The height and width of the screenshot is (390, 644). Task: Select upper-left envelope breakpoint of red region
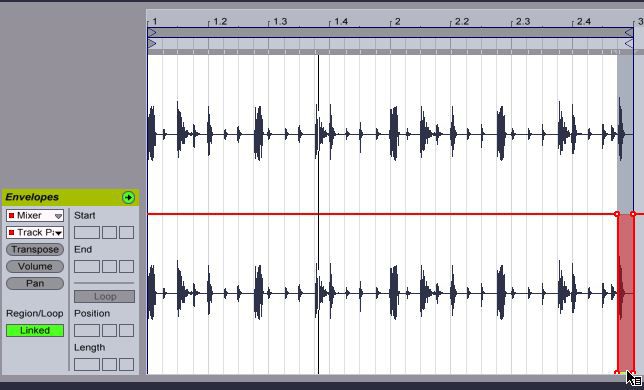point(616,214)
